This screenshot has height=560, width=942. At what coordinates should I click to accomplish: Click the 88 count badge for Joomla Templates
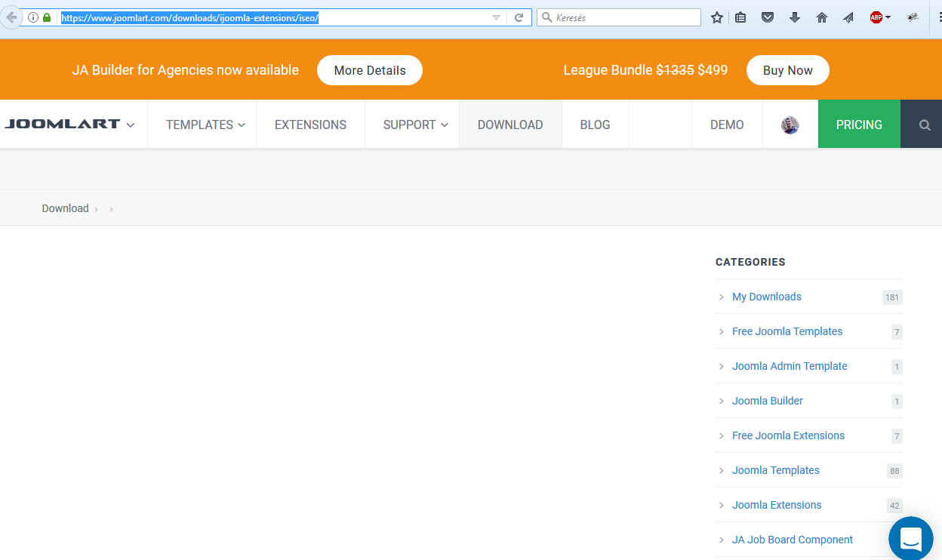894,471
